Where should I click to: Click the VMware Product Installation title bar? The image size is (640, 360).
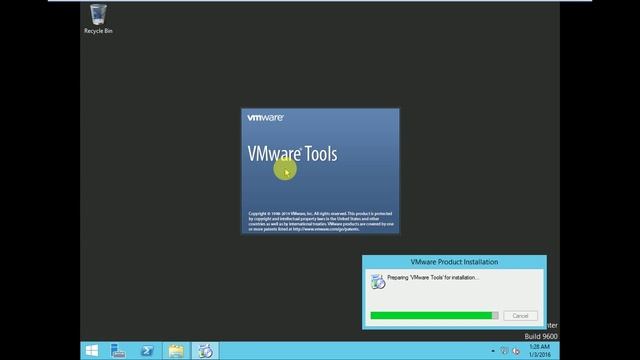(454, 262)
